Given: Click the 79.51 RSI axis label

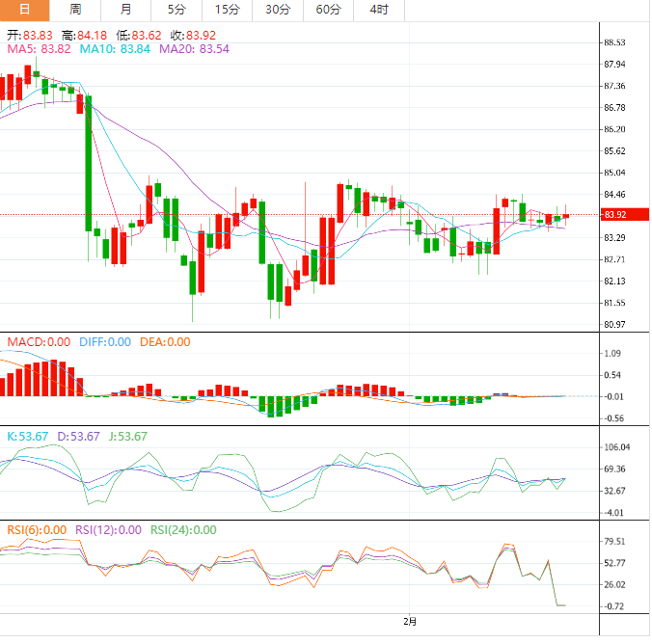Looking at the screenshot, I should [x=614, y=541].
